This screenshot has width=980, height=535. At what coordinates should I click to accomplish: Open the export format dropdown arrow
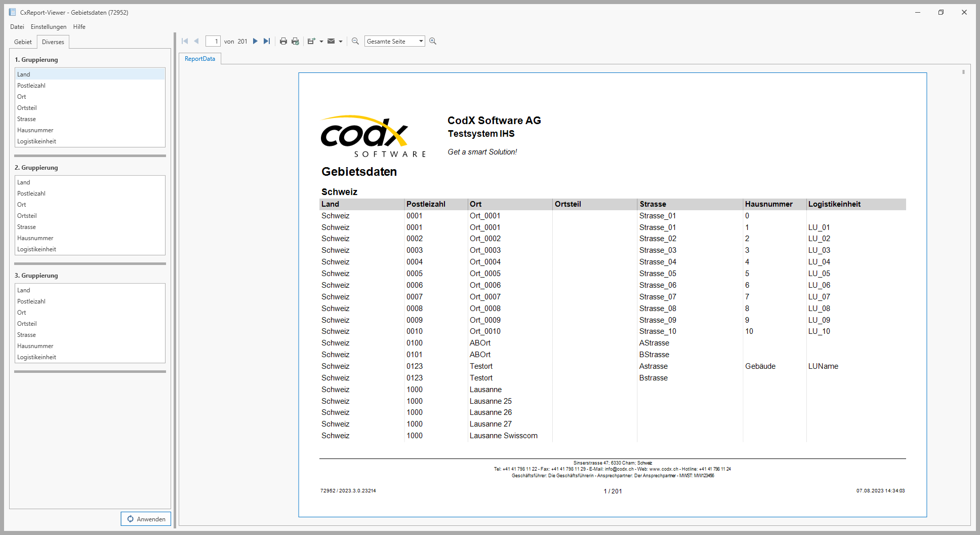point(321,42)
